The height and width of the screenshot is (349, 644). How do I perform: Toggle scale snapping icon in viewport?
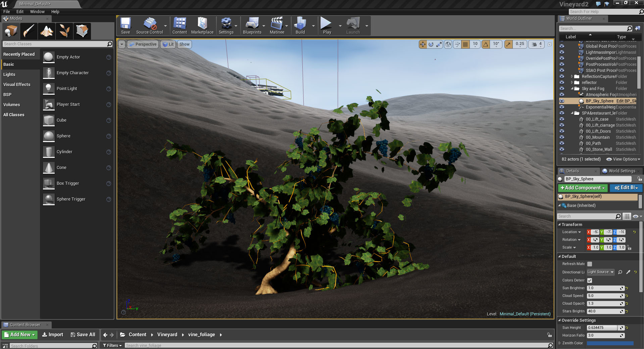tap(509, 44)
